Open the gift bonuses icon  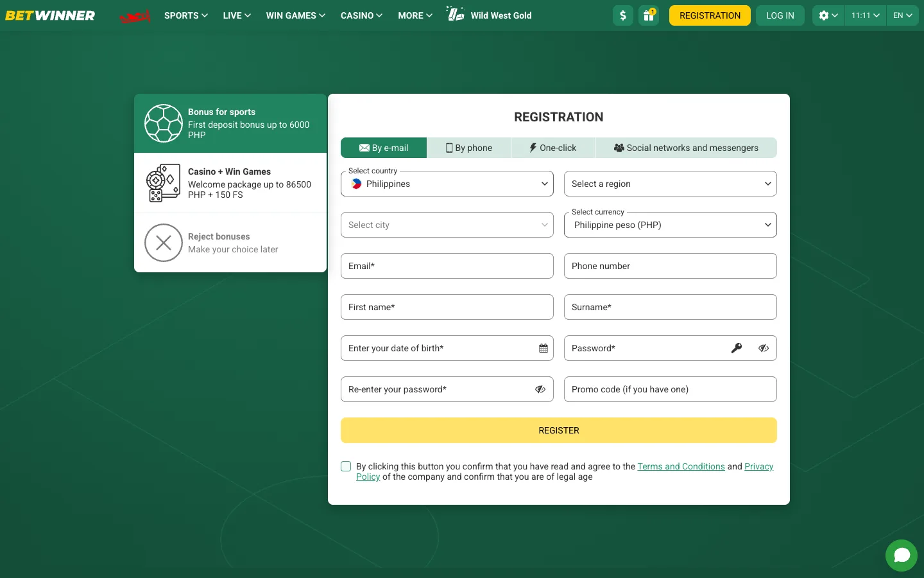649,15
